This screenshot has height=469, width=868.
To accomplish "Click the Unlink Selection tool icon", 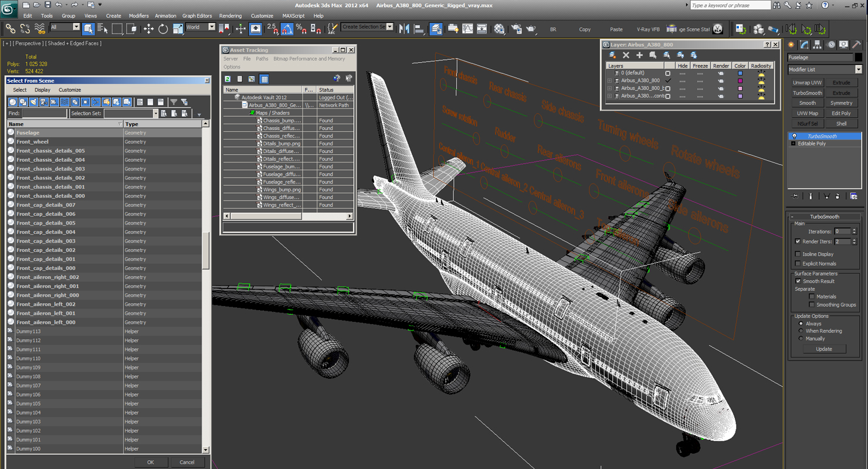I will [25, 28].
